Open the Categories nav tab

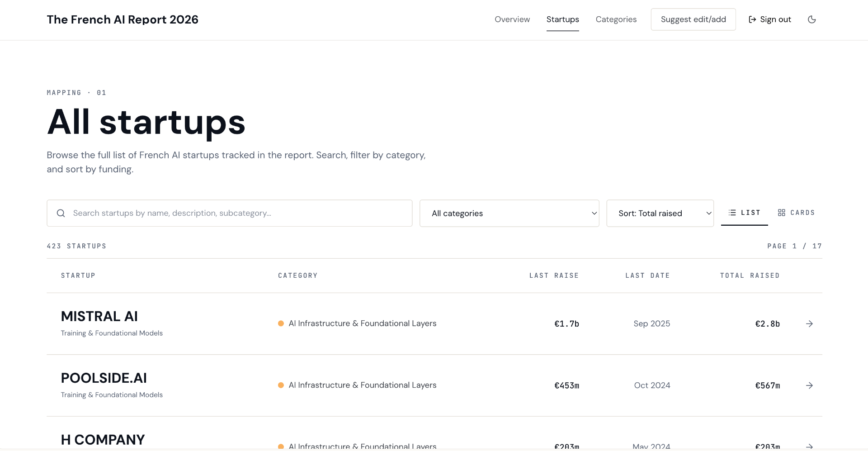pyautogui.click(x=616, y=19)
